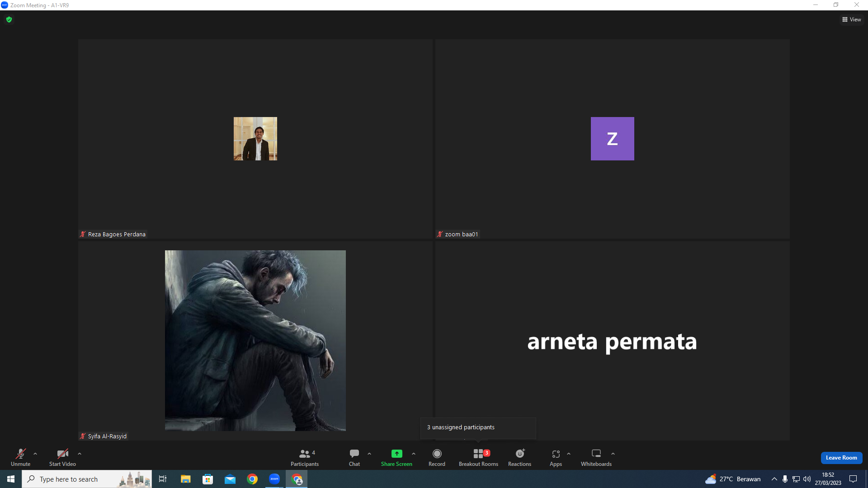The width and height of the screenshot is (868, 488).
Task: Open the Participants panel
Action: click(x=305, y=457)
